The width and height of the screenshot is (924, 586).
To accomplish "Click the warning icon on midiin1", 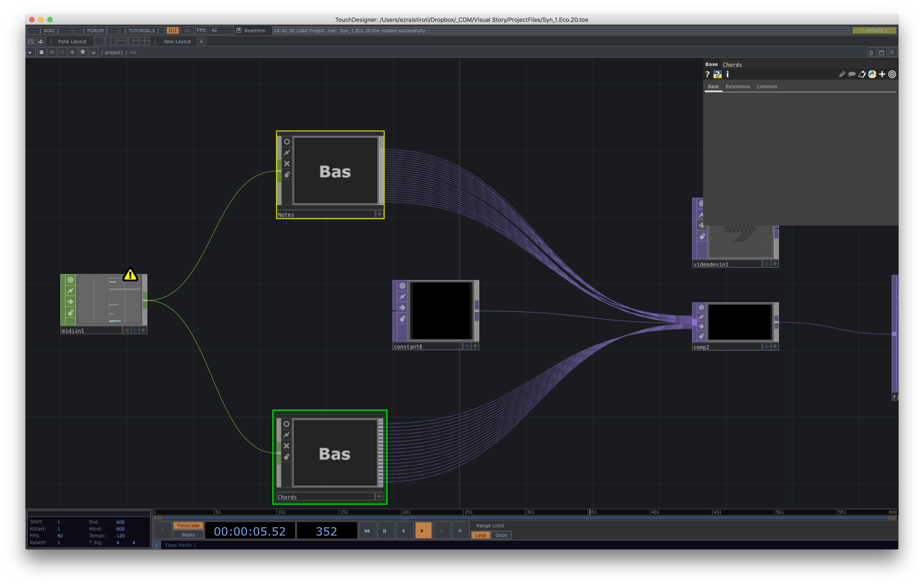I will point(130,275).
